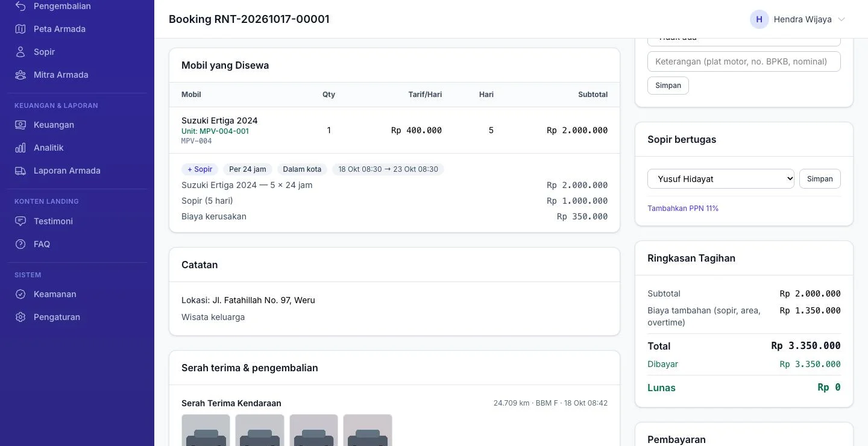
Task: Open first Serah Terima vehicle photo
Action: pos(206,430)
